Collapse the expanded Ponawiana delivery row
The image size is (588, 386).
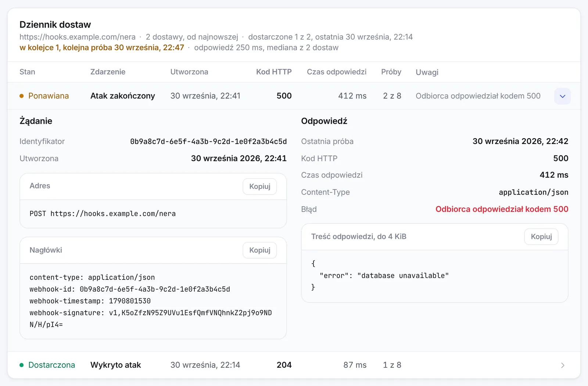(x=562, y=96)
